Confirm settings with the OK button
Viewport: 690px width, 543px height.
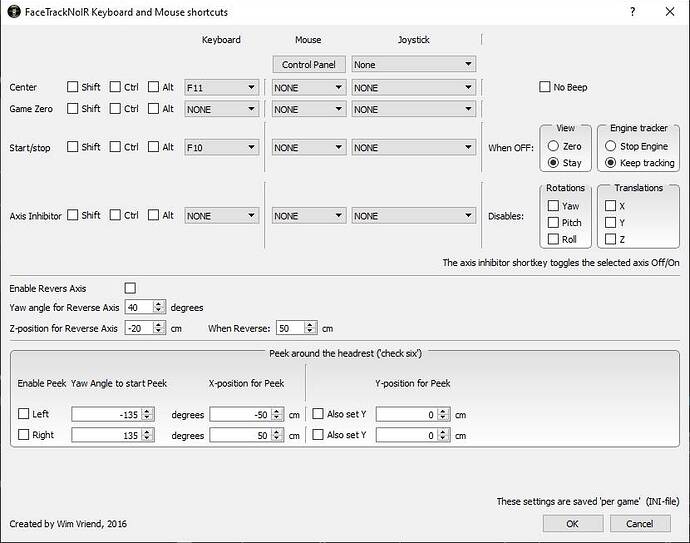[x=573, y=524]
